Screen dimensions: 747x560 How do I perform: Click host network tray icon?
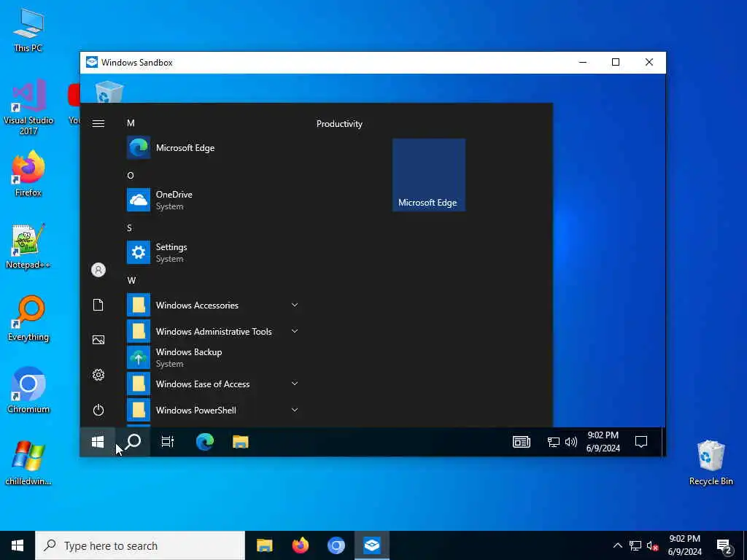635,545
